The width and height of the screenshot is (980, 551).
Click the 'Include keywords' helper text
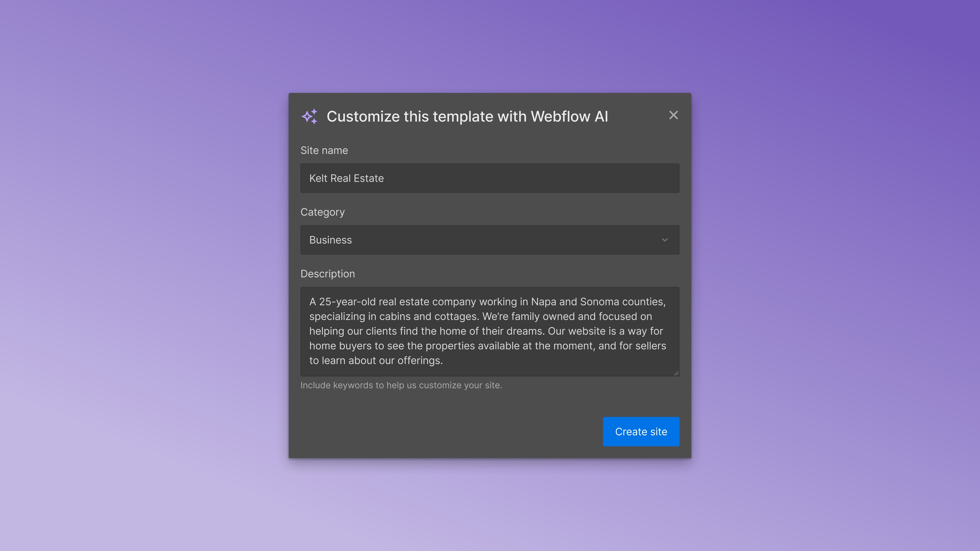tap(401, 385)
